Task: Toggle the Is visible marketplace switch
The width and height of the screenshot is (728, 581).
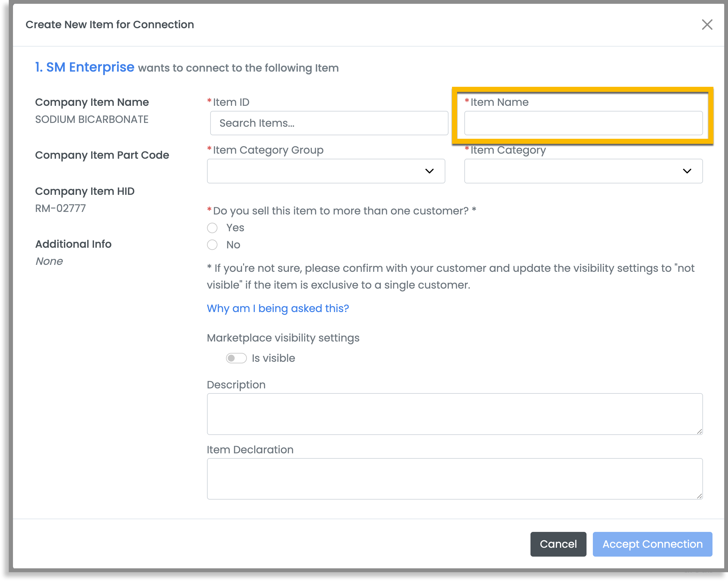Action: pyautogui.click(x=236, y=358)
